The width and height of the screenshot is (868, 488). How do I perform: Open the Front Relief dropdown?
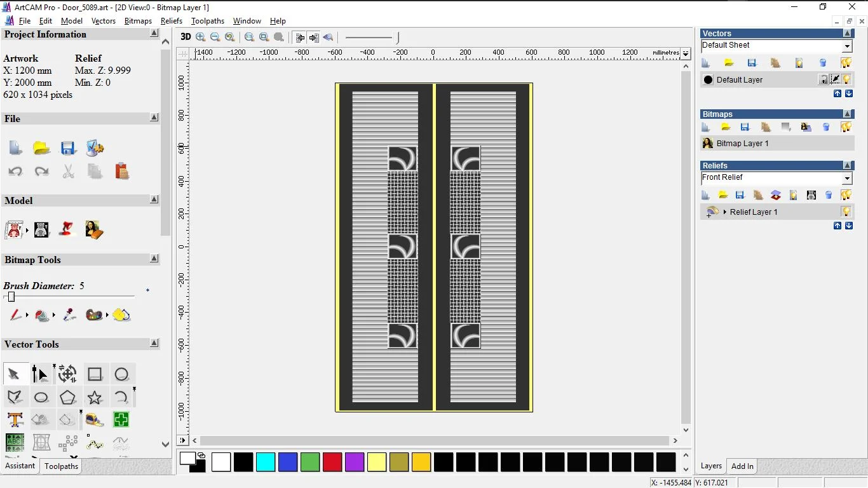point(847,179)
